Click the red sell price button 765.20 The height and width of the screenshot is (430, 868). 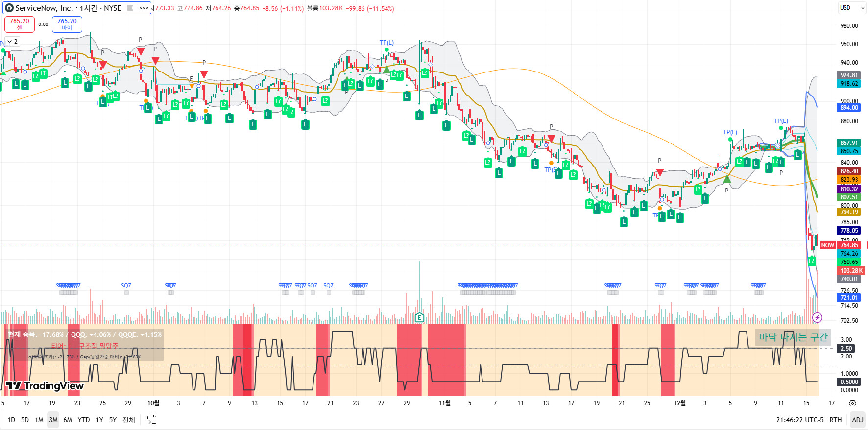pyautogui.click(x=20, y=24)
